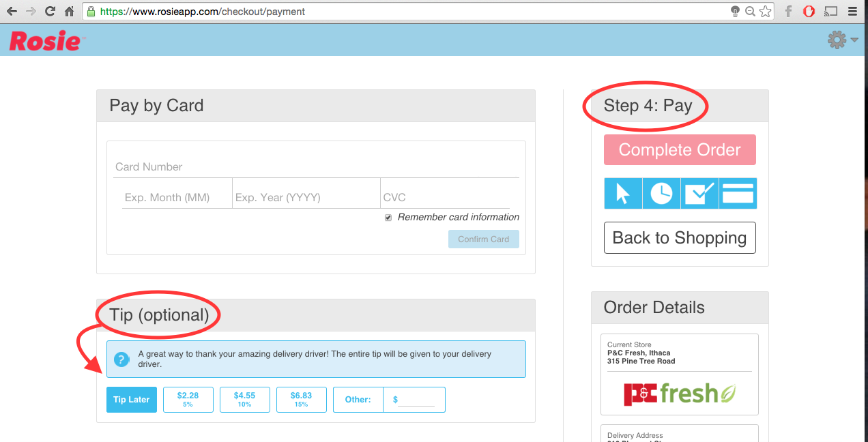Click the cursor step icon in checkout progress
Image resolution: width=868 pixels, height=442 pixels.
pos(622,194)
